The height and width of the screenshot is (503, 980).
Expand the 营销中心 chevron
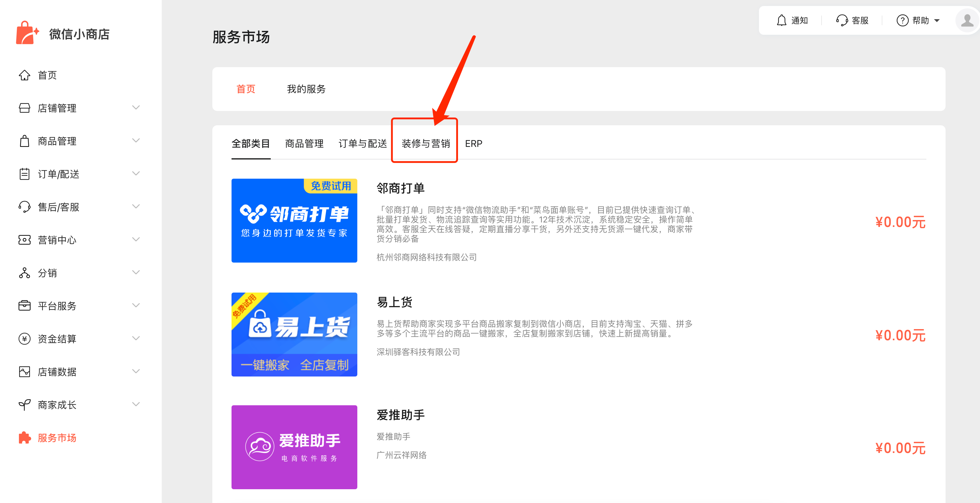pyautogui.click(x=136, y=240)
